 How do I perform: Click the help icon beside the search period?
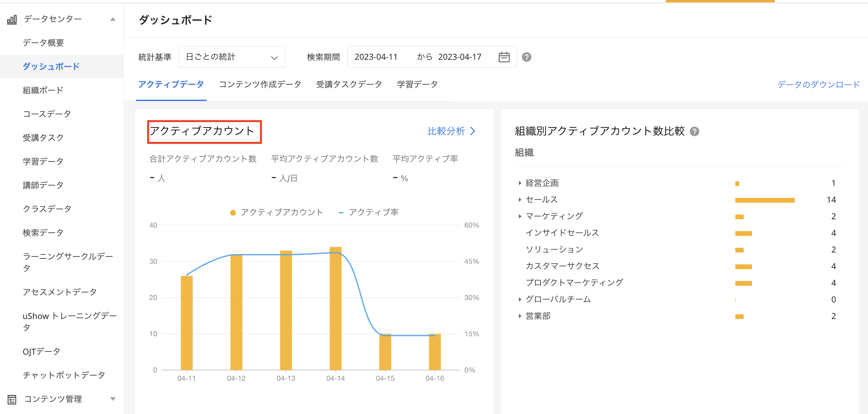(x=526, y=57)
